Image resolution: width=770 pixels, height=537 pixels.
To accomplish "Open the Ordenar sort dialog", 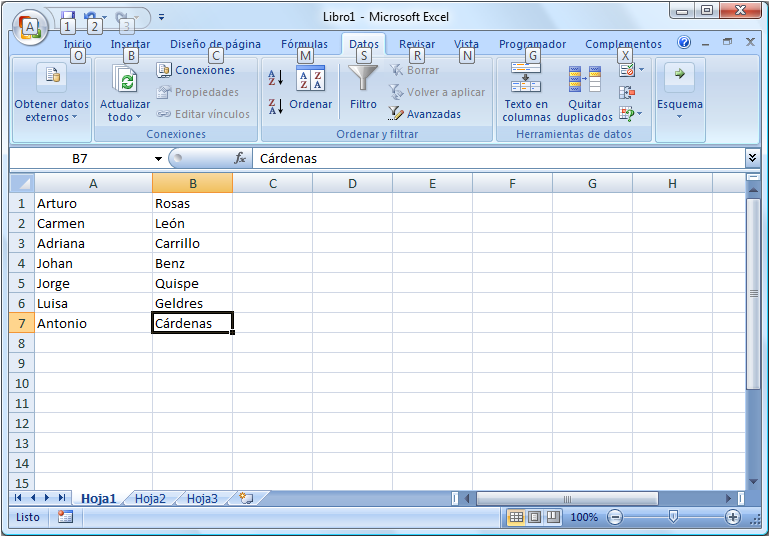I will tap(310, 88).
